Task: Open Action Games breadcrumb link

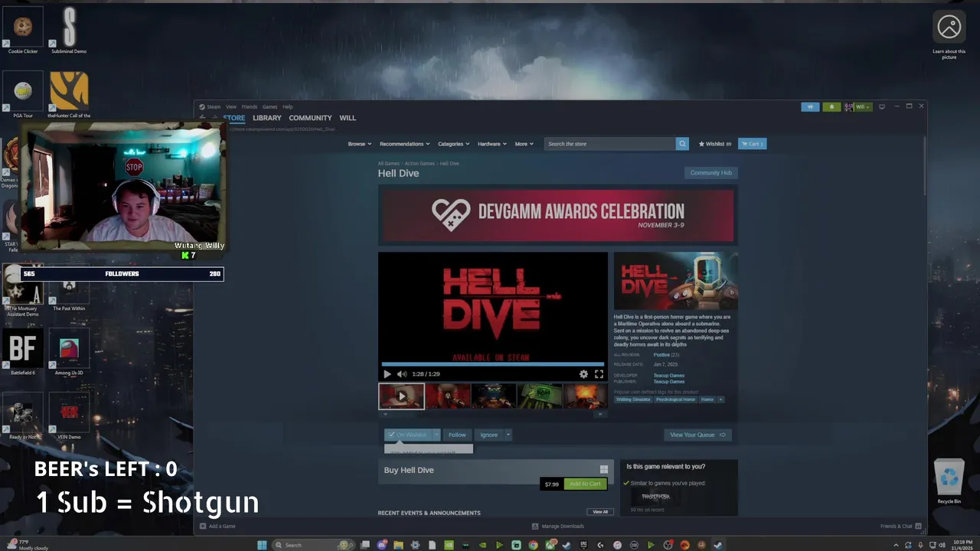Action: [x=420, y=164]
